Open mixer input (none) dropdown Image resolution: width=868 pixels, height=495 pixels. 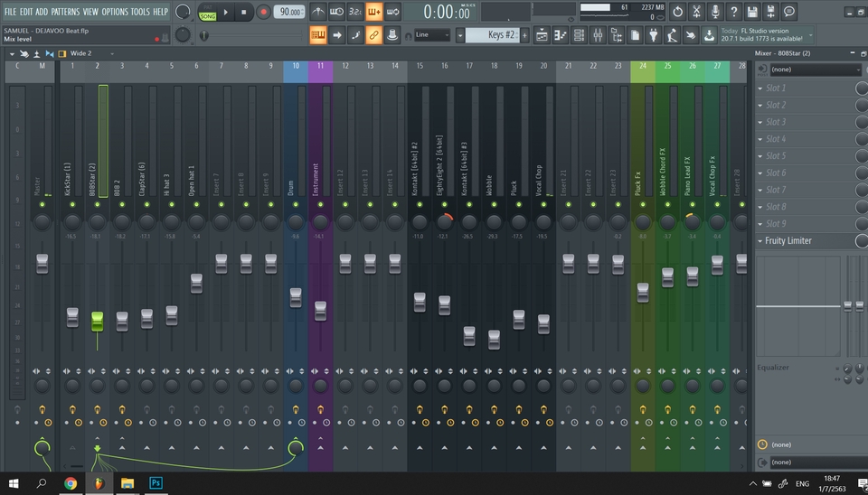click(816, 70)
